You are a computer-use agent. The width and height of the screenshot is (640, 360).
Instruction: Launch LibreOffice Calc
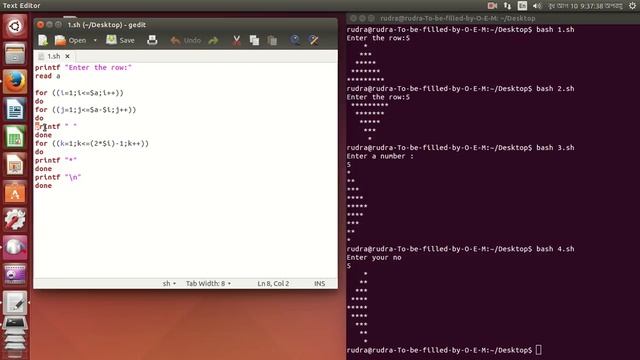[15, 137]
